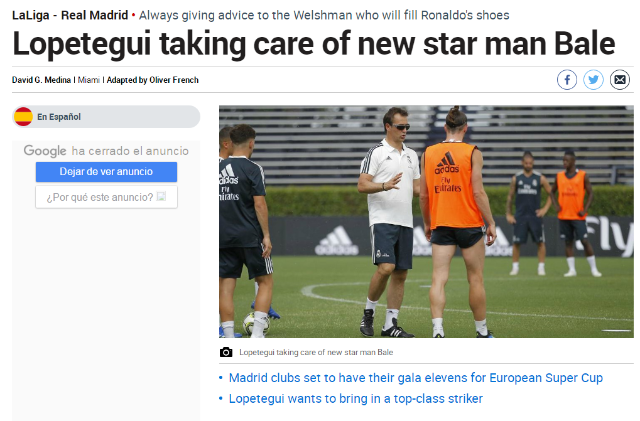The height and width of the screenshot is (421, 640).
Task: Click the Google logo in ad box
Action: coord(45,151)
